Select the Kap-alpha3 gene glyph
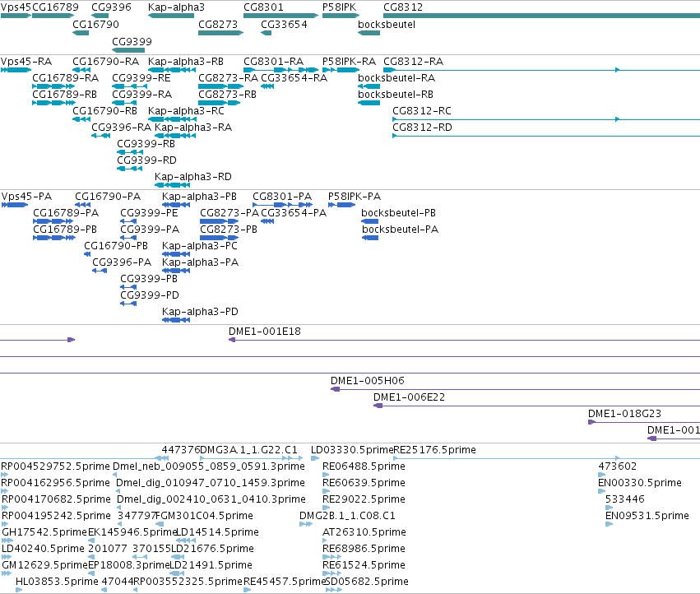 coord(171,16)
